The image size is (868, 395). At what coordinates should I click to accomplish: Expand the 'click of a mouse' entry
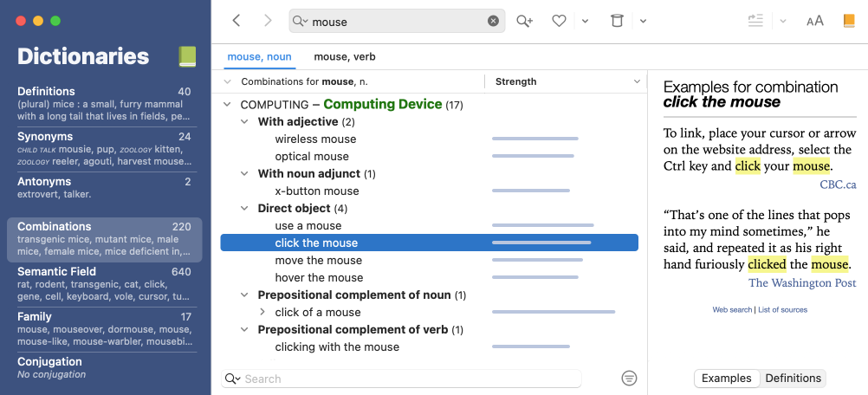(x=262, y=312)
